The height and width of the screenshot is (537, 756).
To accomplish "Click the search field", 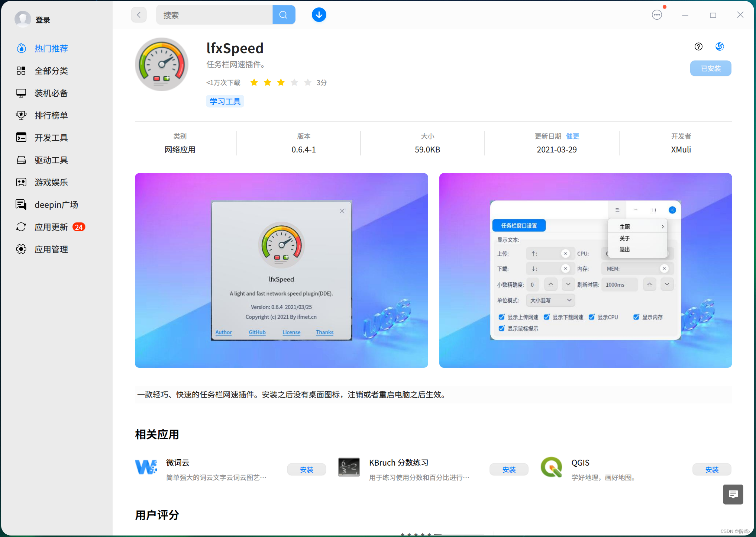I will (x=214, y=15).
